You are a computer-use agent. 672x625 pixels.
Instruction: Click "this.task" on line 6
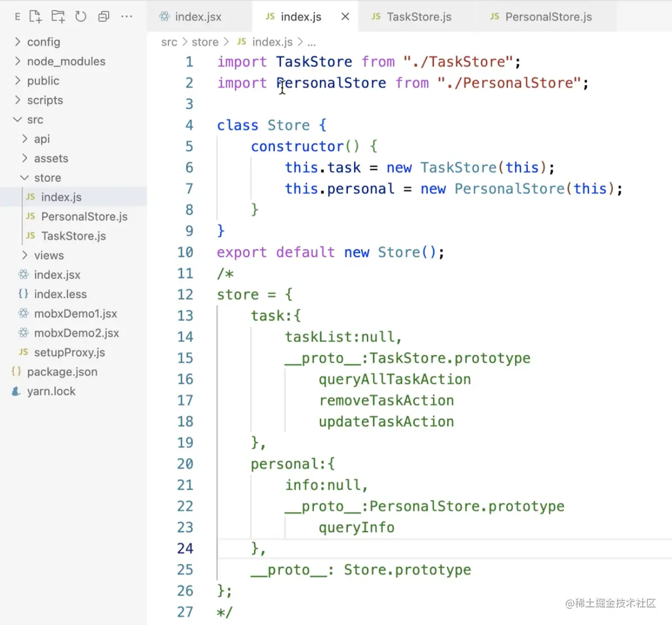click(322, 168)
